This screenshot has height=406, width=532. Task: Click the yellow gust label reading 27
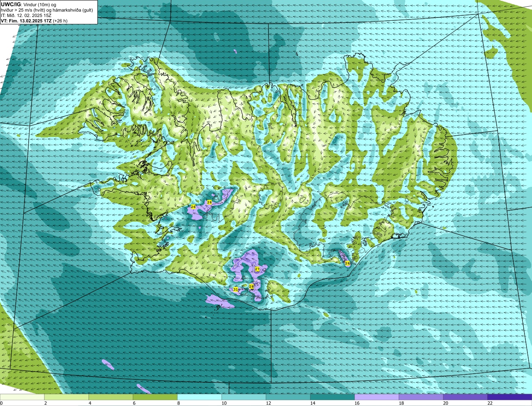[x=257, y=269]
